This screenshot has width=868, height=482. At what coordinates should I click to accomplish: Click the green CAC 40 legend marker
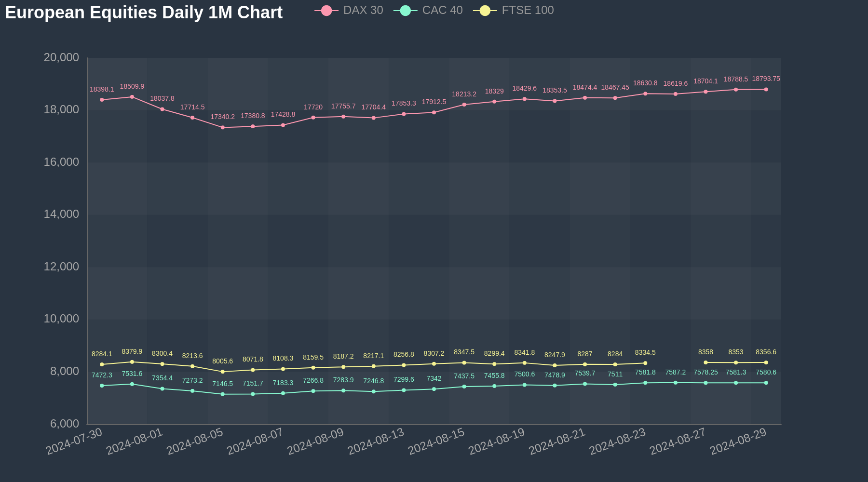406,11
